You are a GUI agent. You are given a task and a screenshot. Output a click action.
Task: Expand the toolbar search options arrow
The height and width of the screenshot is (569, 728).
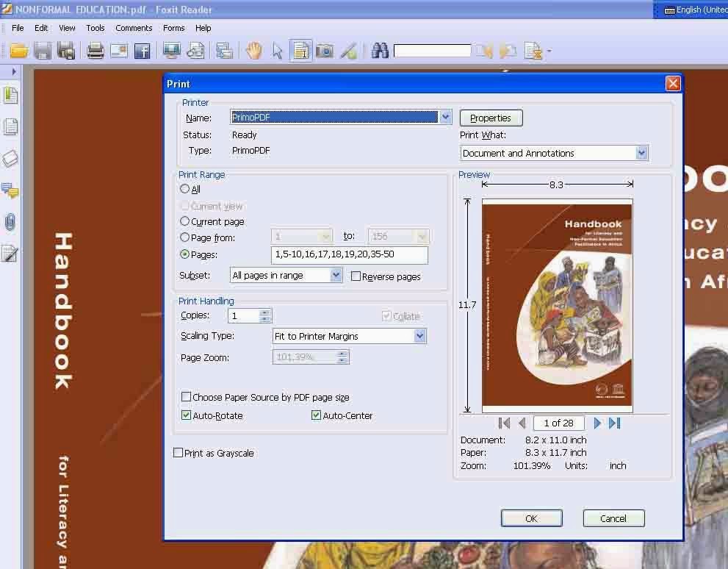tap(549, 51)
